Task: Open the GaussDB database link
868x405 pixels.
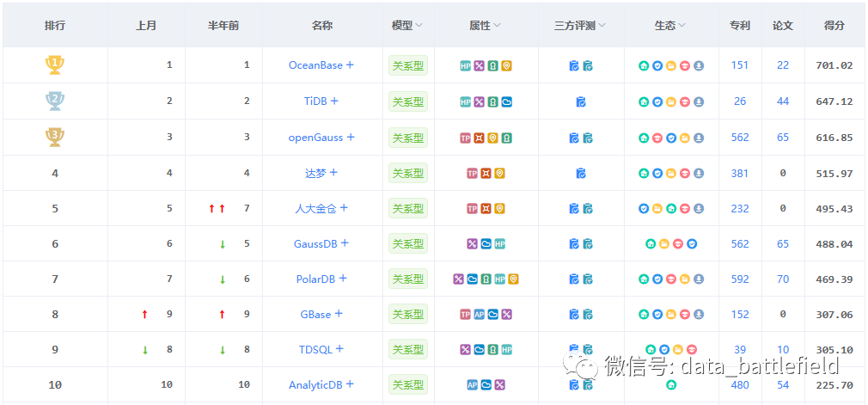Action: coord(315,244)
